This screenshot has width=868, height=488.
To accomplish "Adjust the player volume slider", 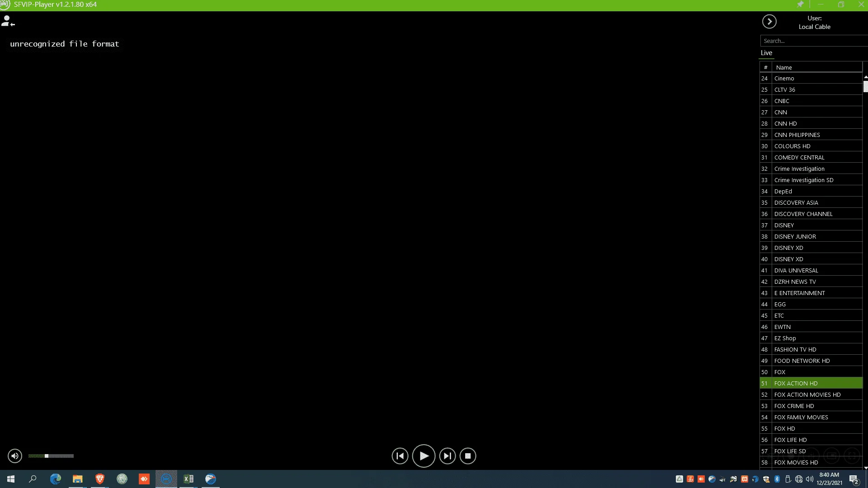I will [x=51, y=456].
